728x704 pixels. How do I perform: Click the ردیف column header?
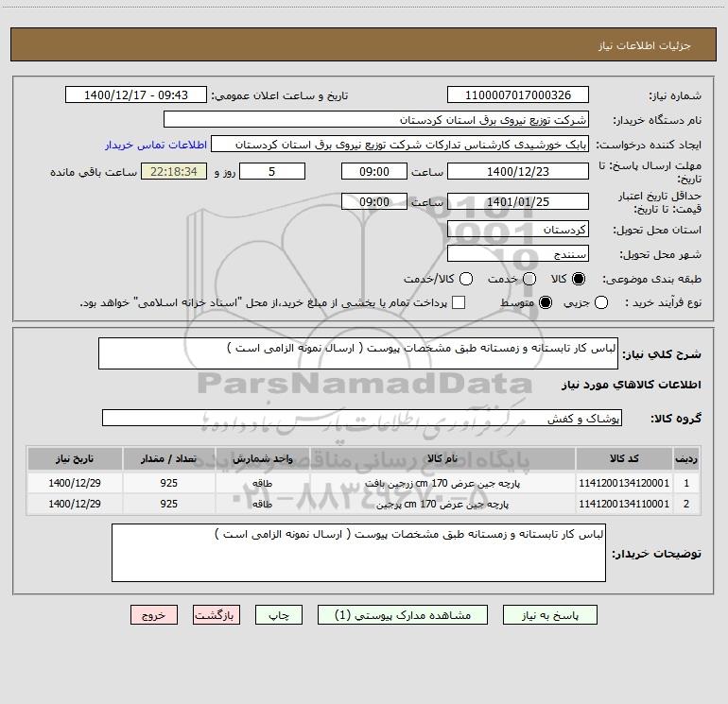686,459
